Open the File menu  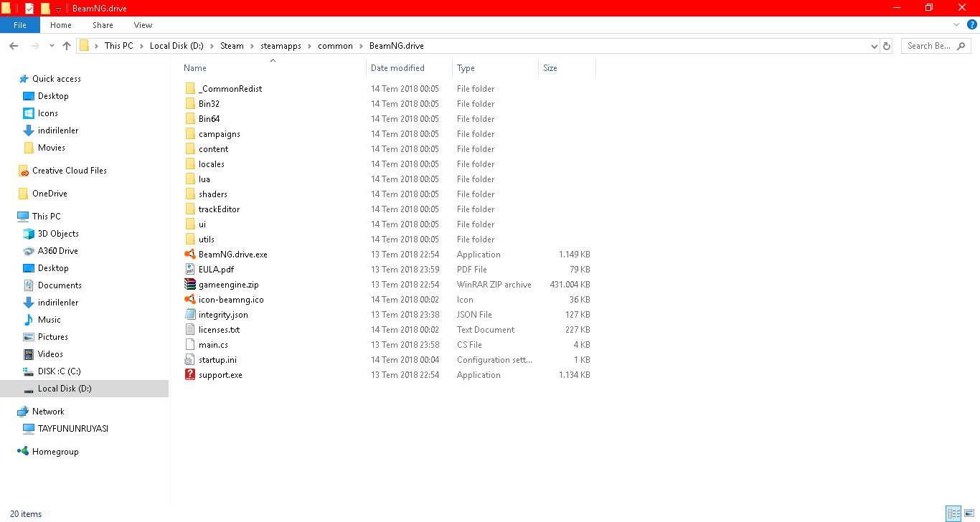[x=20, y=25]
